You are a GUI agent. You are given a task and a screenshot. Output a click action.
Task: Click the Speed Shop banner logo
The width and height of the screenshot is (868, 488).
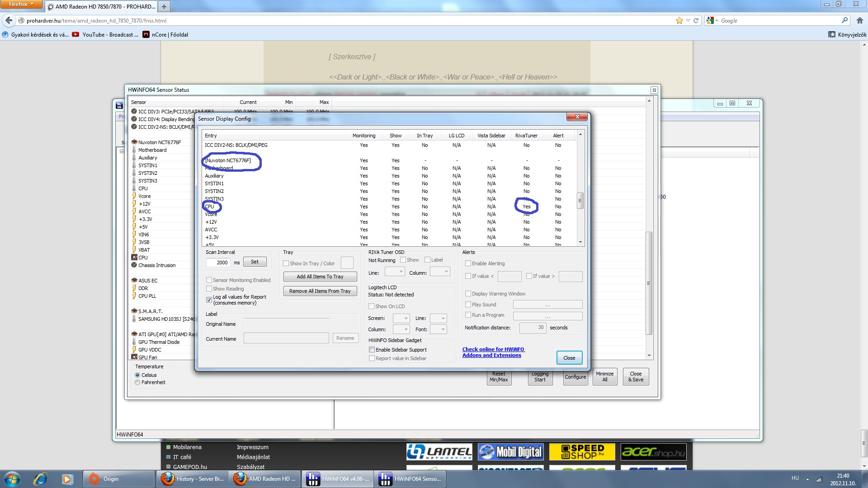tap(582, 451)
